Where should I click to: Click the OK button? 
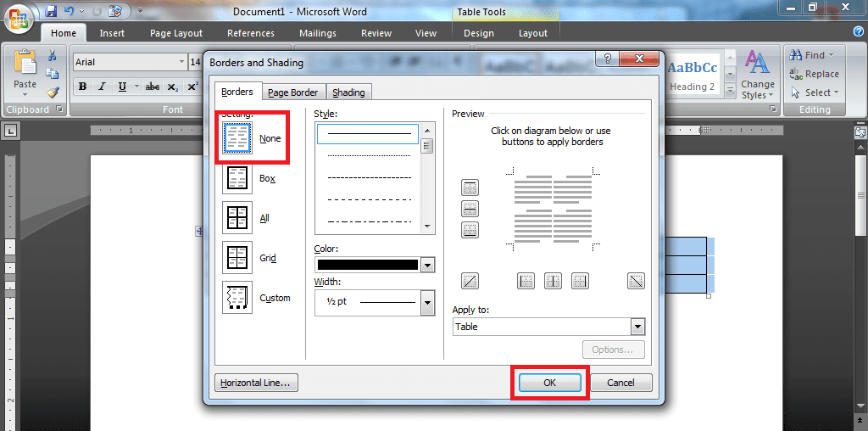pyautogui.click(x=549, y=383)
